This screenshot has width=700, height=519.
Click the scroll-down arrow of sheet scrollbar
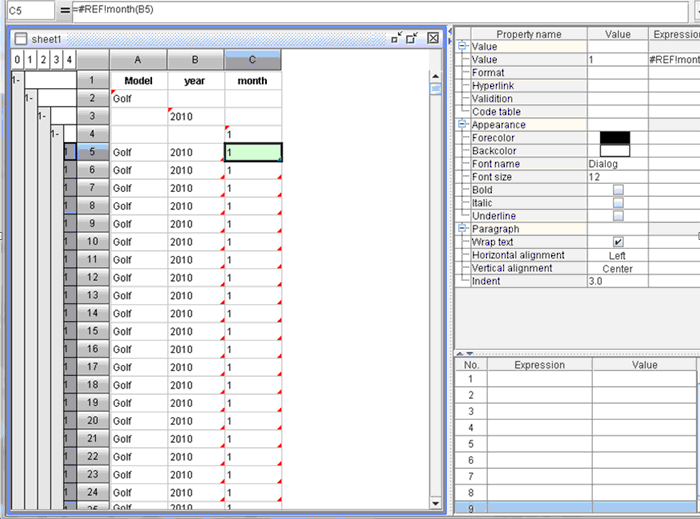pos(435,503)
